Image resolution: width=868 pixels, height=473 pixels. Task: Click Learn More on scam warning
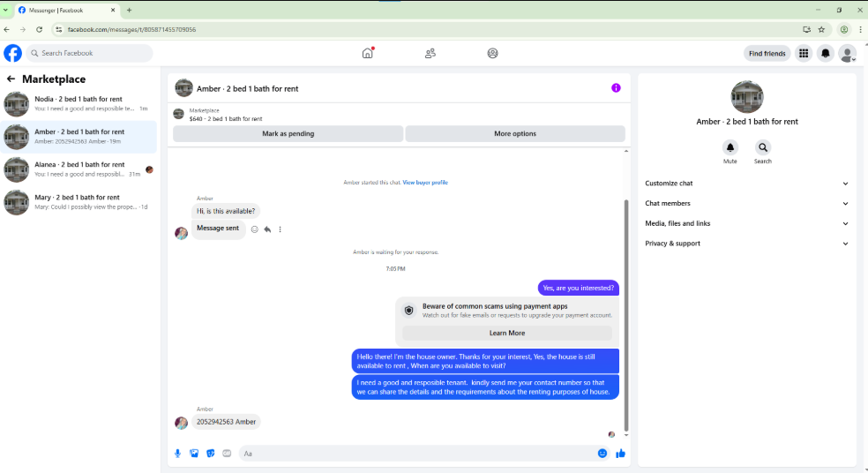coord(507,333)
